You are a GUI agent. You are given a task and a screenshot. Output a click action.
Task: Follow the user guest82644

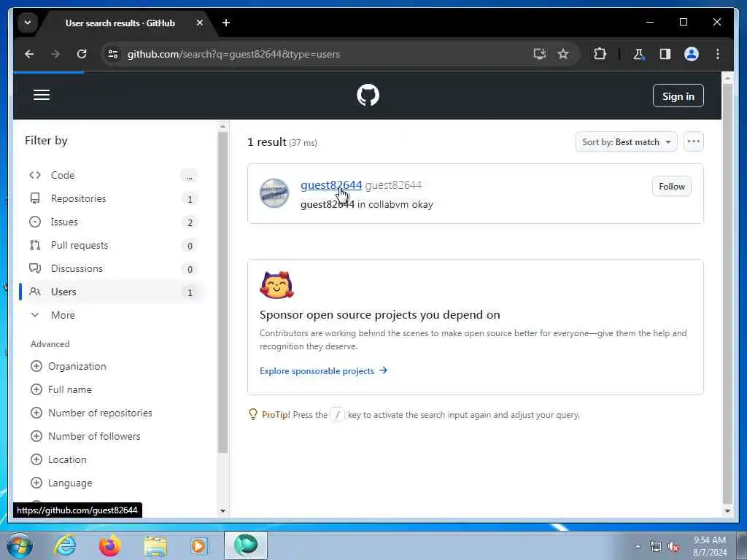click(x=672, y=187)
